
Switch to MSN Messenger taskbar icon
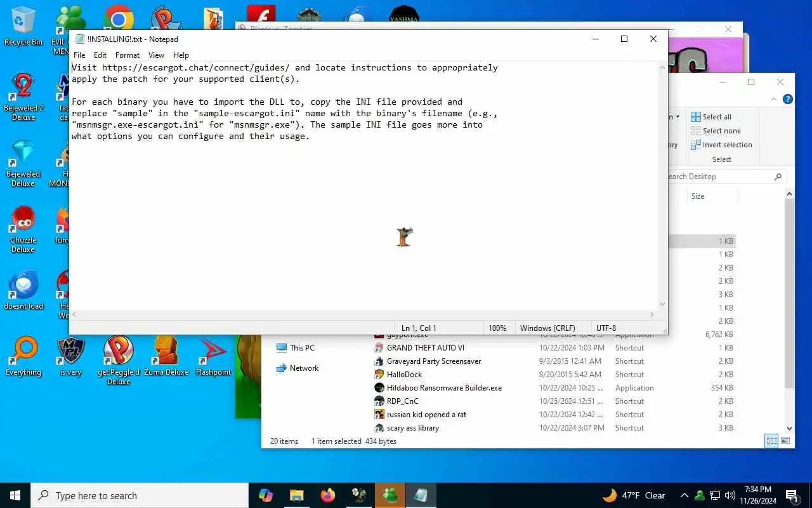click(x=390, y=495)
